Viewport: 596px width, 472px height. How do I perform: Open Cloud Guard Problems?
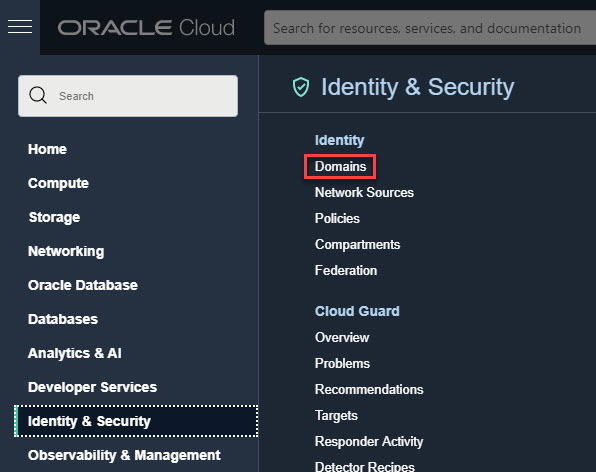click(x=342, y=364)
